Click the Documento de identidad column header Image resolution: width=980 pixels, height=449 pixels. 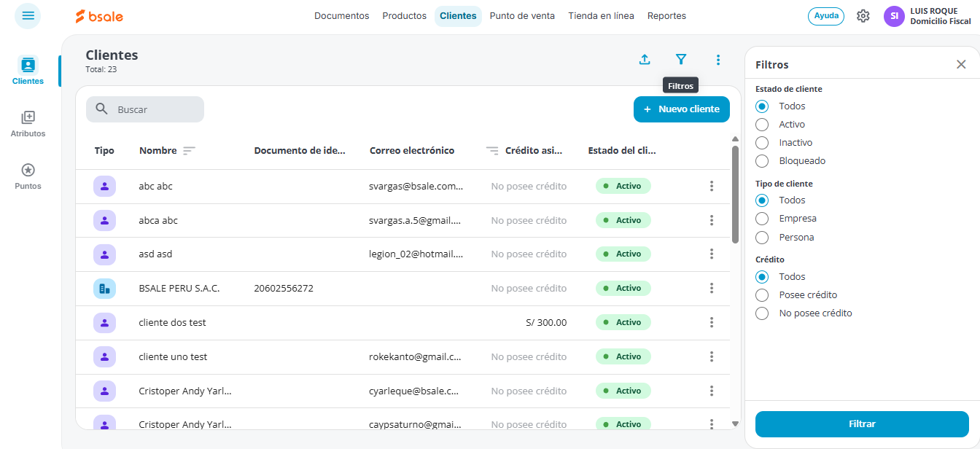300,151
